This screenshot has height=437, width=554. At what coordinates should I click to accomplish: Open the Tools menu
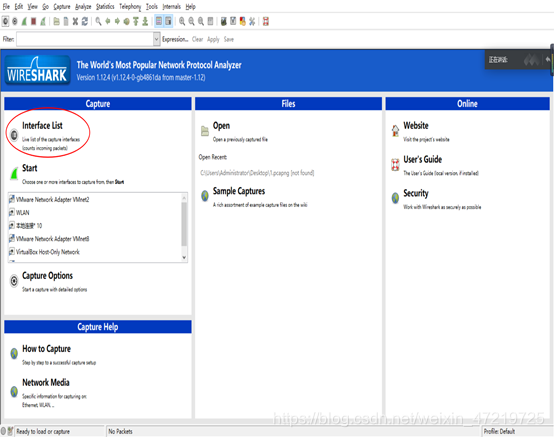(x=152, y=7)
